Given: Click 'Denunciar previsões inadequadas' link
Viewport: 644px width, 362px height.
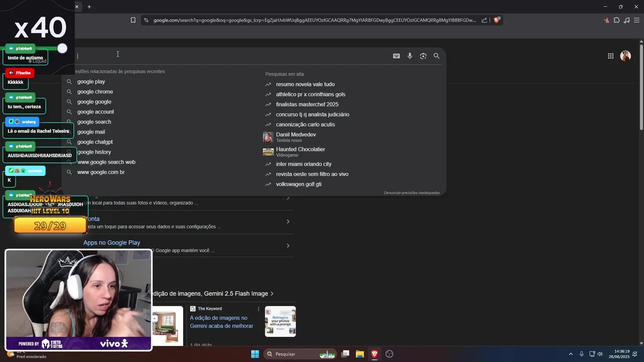Looking at the screenshot, I should click(x=412, y=193).
